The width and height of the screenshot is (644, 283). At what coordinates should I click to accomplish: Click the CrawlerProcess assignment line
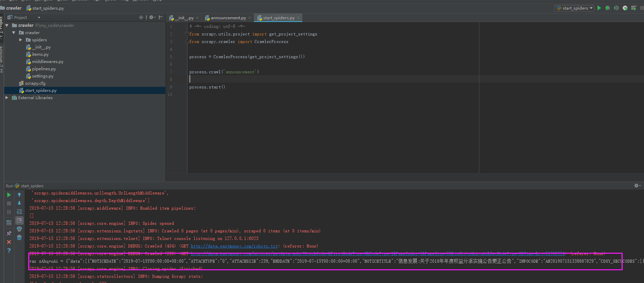tap(247, 57)
